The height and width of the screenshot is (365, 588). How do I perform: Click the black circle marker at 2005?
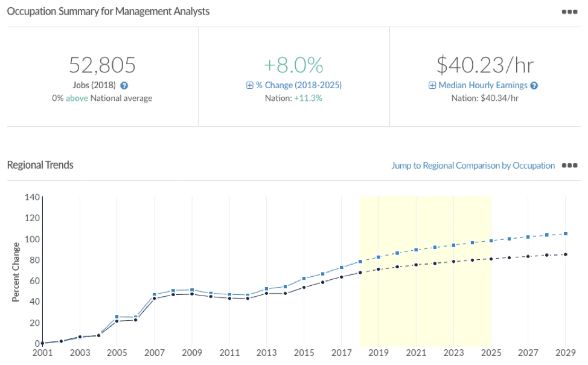(x=117, y=321)
